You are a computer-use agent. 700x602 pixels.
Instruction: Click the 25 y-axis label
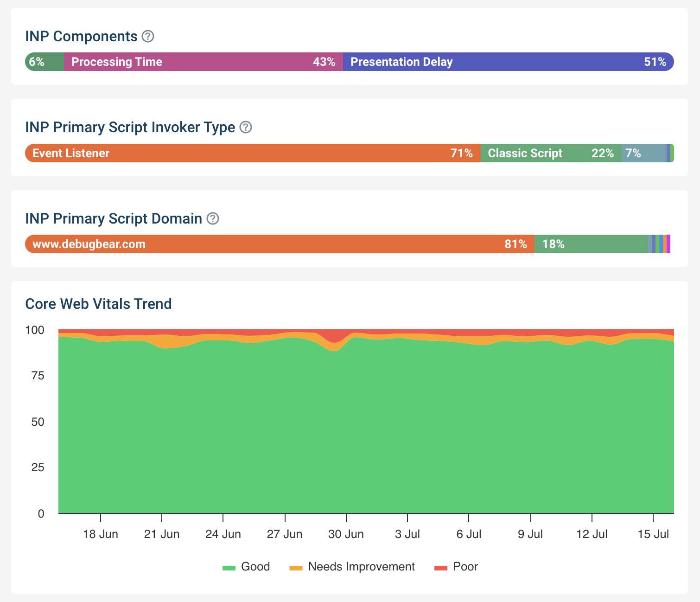click(38, 468)
